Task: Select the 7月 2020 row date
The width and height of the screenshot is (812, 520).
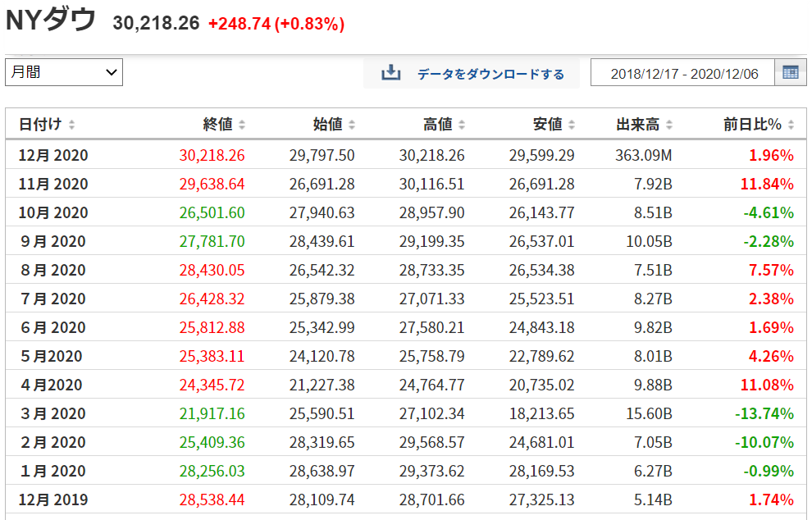Action: [x=53, y=299]
